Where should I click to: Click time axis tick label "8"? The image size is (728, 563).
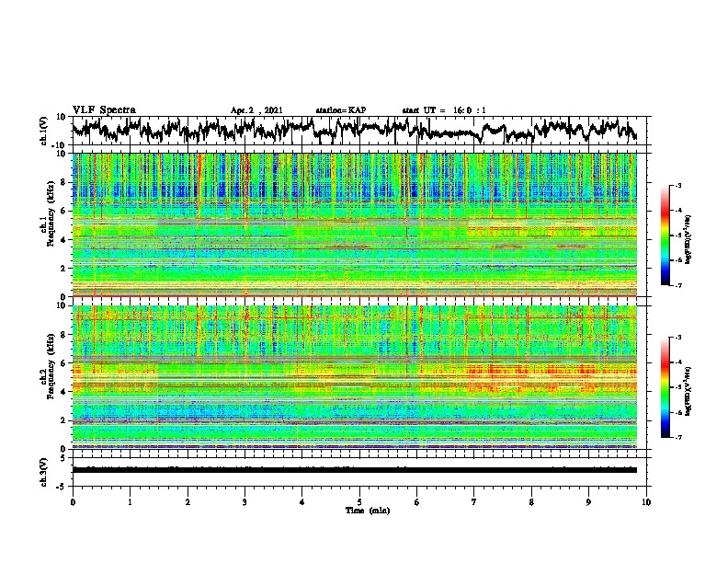[531, 502]
